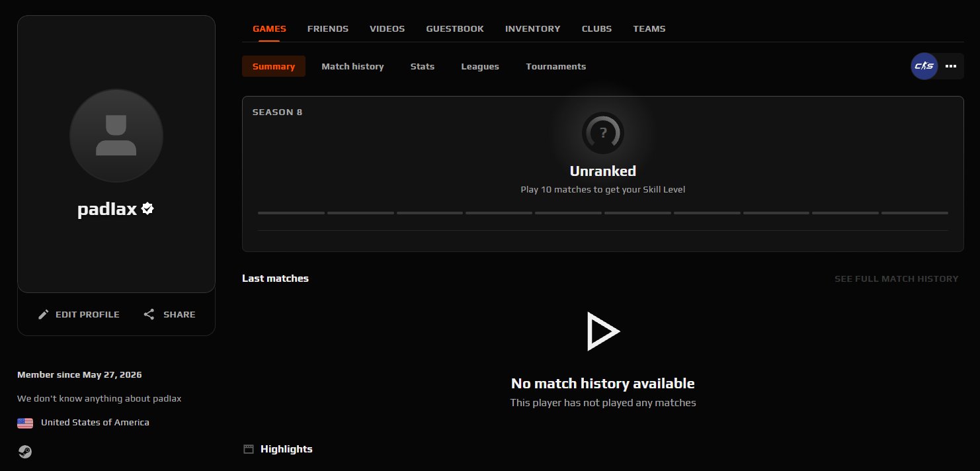Click the 'Member since May 27, 2026' text
The image size is (980, 471).
[79, 374]
